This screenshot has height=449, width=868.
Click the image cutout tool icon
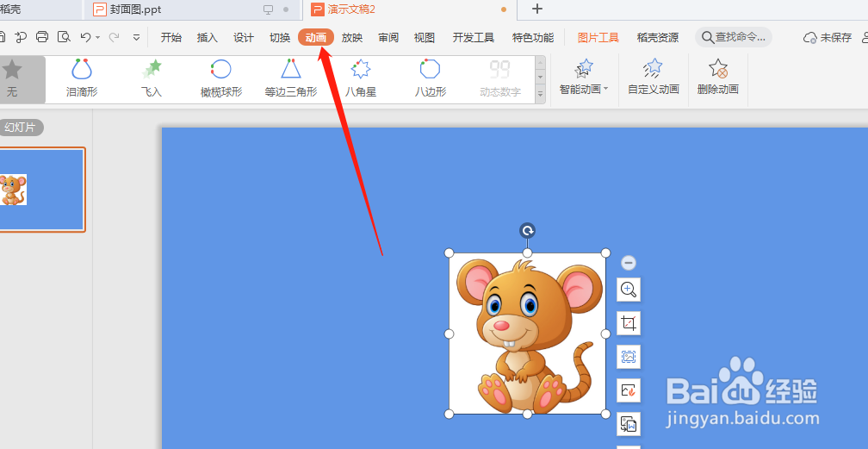point(629,357)
